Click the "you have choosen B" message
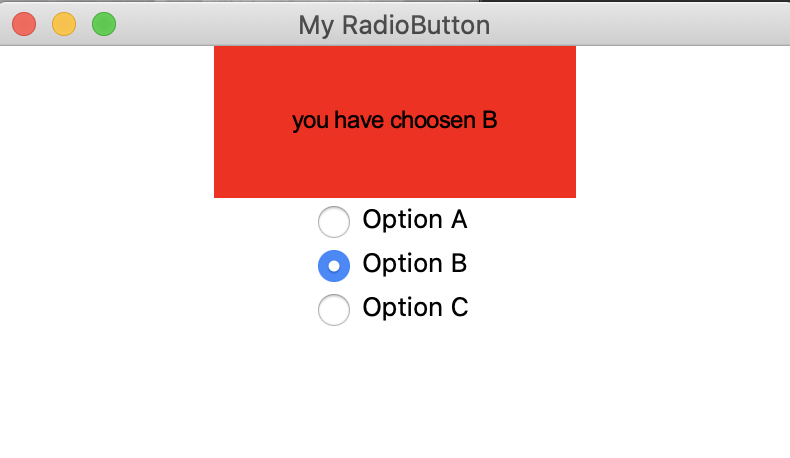The height and width of the screenshot is (458, 790). (x=394, y=121)
